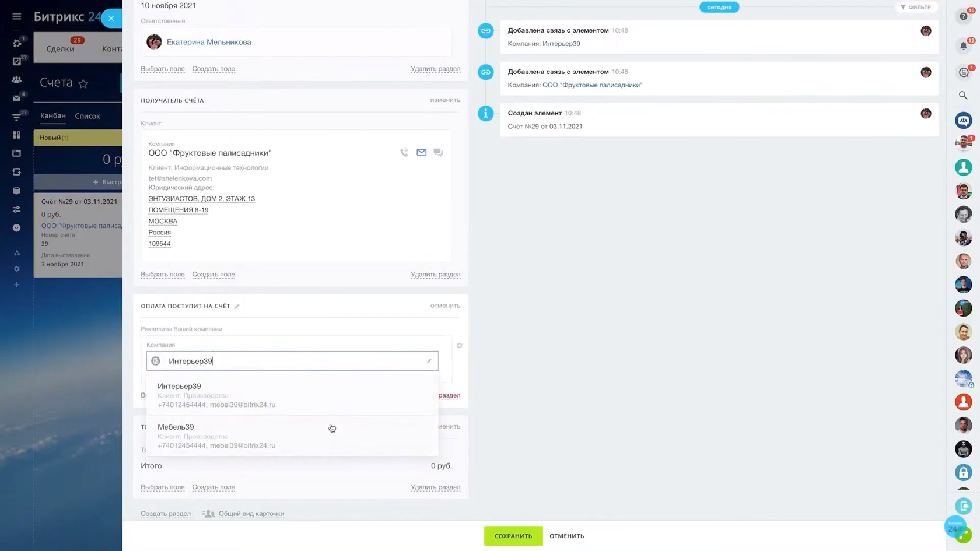
Task: Click the gear settings icon in left sidebar
Action: pyautogui.click(x=16, y=269)
